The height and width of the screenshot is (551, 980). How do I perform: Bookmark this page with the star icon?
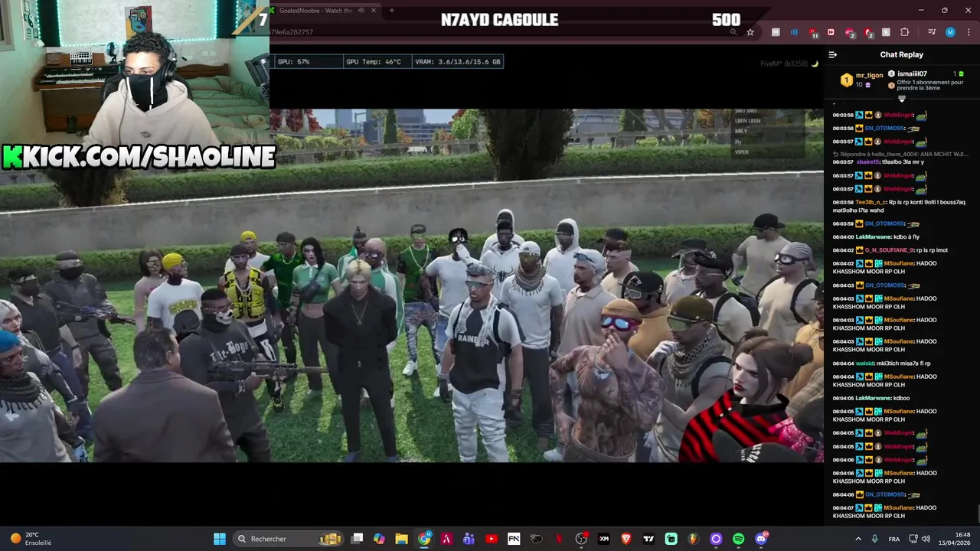(750, 32)
